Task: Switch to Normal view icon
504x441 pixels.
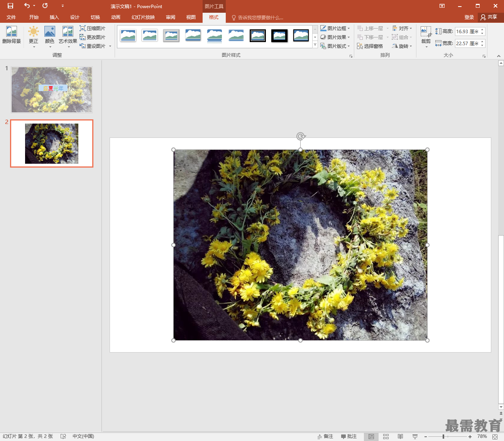Action: tap(371, 436)
